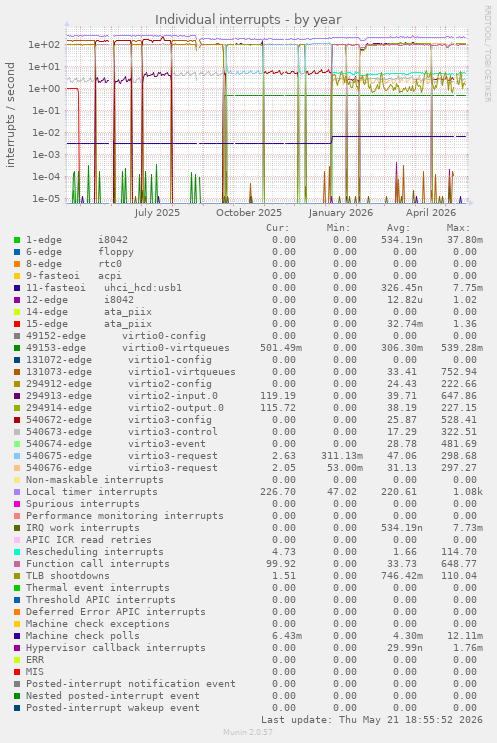
Task: Select the Function call interrupts legend entry
Action: (x=98, y=564)
